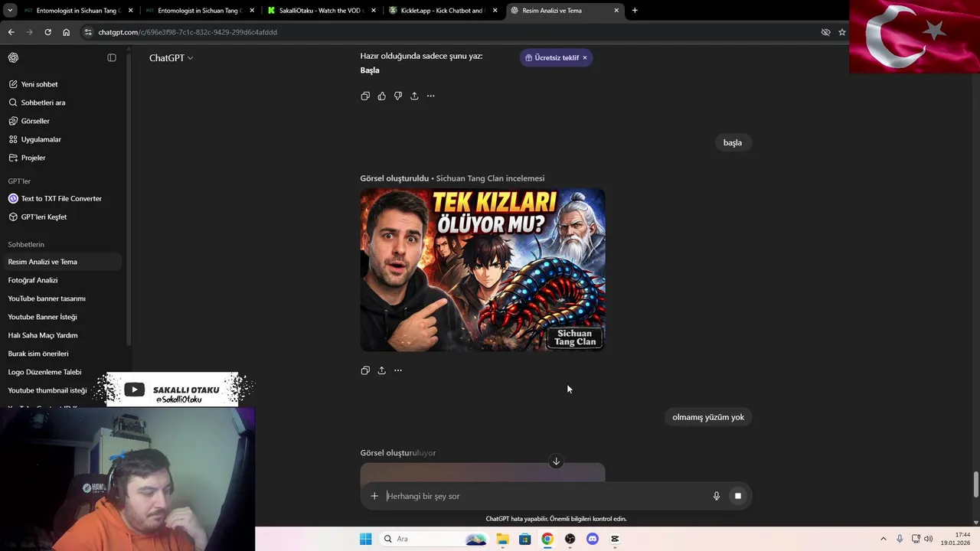Bookmark this page with the star icon

842,32
